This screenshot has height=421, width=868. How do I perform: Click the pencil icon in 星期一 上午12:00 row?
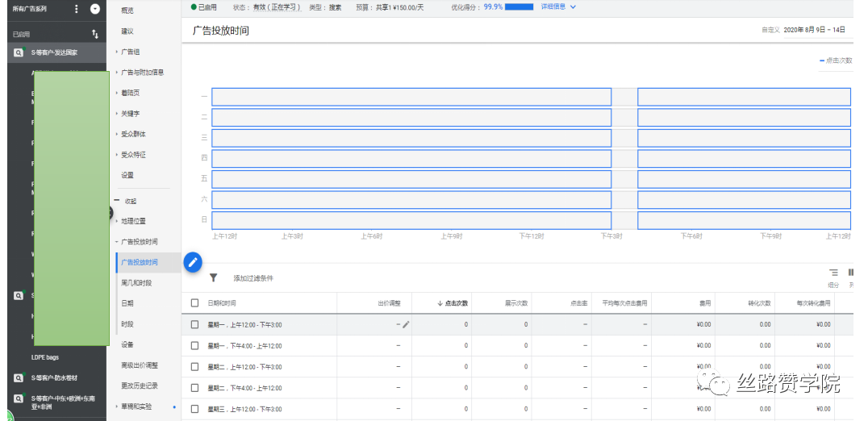pyautogui.click(x=406, y=325)
